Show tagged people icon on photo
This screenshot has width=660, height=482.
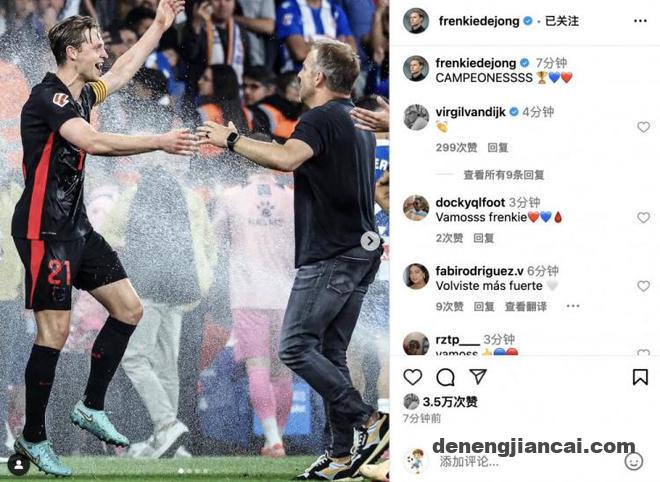click(x=19, y=464)
